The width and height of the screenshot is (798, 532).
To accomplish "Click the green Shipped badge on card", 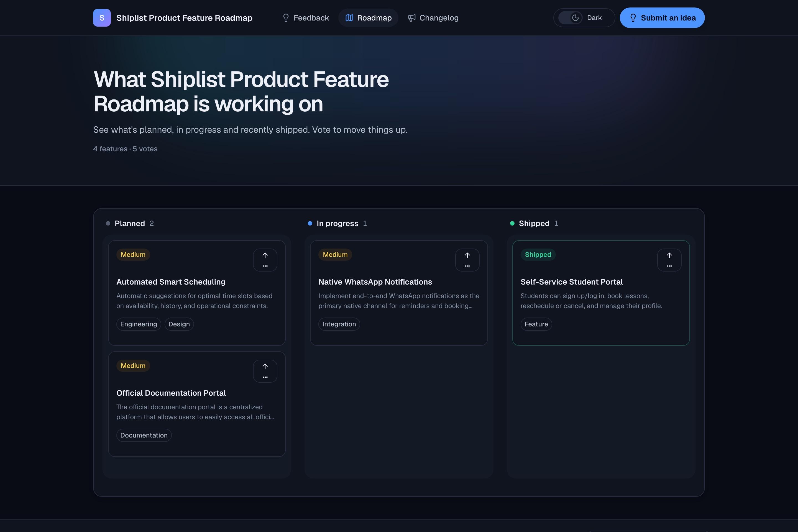I will coord(538,254).
